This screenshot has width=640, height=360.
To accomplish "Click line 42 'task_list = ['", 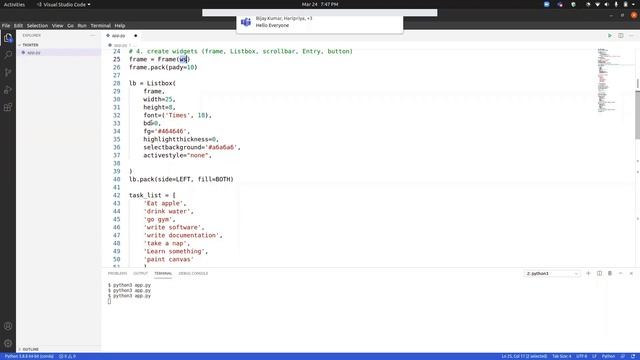I will point(152,195).
